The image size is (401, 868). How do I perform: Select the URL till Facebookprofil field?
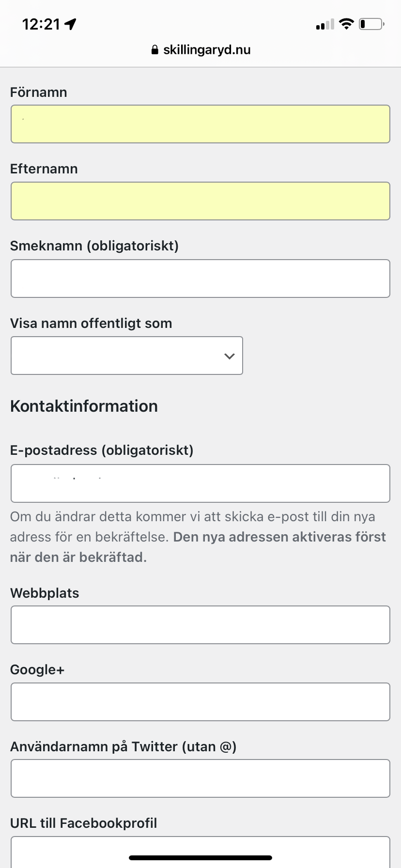[200, 852]
